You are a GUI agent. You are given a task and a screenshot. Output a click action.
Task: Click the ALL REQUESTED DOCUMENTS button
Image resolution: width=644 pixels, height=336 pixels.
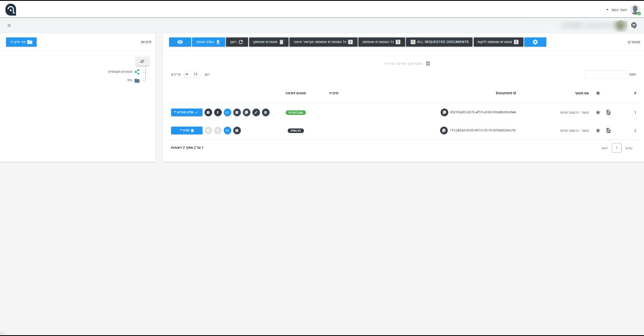[x=439, y=42]
